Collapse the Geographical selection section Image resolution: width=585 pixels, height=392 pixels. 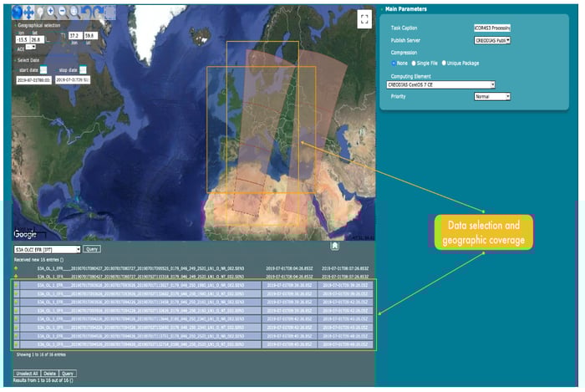pyautogui.click(x=16, y=25)
